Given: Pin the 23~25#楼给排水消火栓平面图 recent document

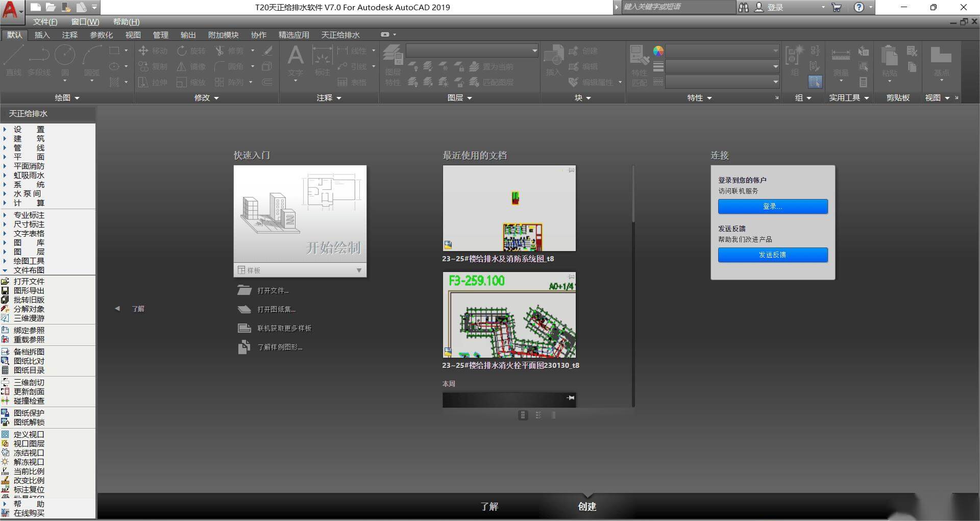Looking at the screenshot, I should [572, 277].
